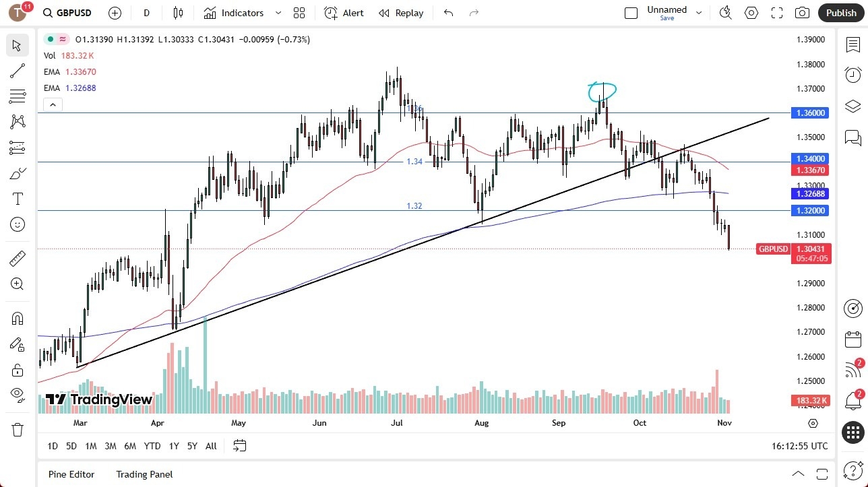Image resolution: width=868 pixels, height=487 pixels.
Task: Select the Text annotation tool
Action: click(x=18, y=198)
